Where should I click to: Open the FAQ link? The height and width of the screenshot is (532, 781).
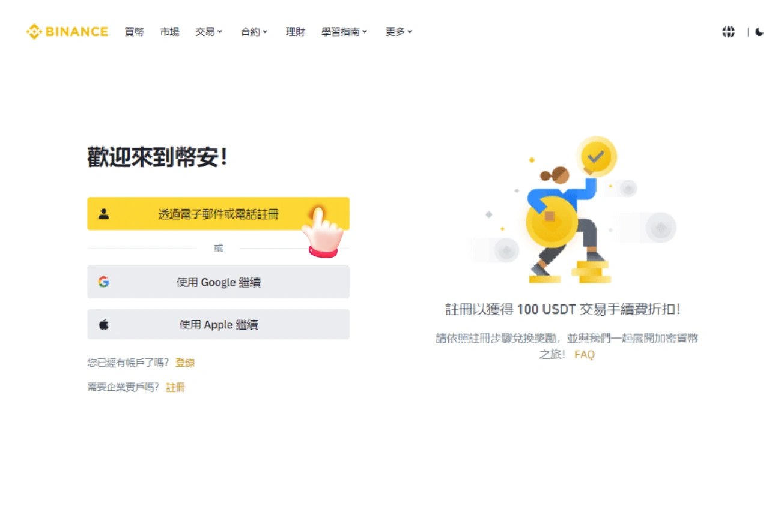pyautogui.click(x=585, y=354)
